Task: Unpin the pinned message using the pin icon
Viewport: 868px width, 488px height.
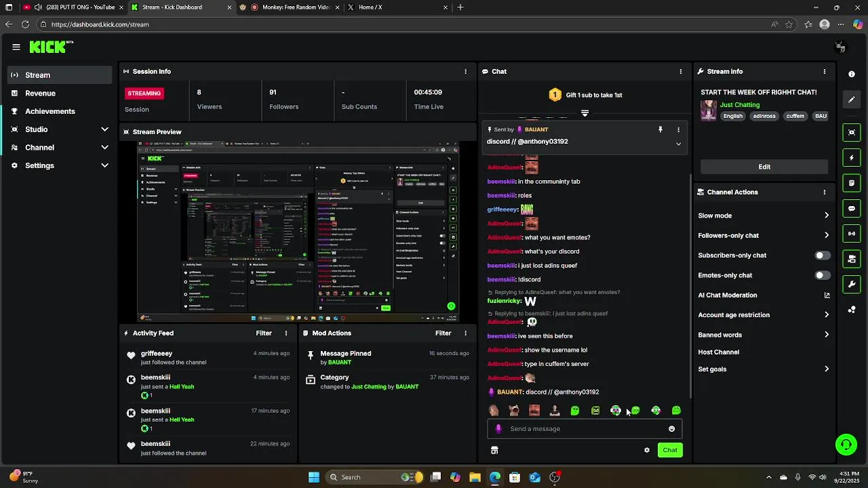Action: click(x=660, y=129)
